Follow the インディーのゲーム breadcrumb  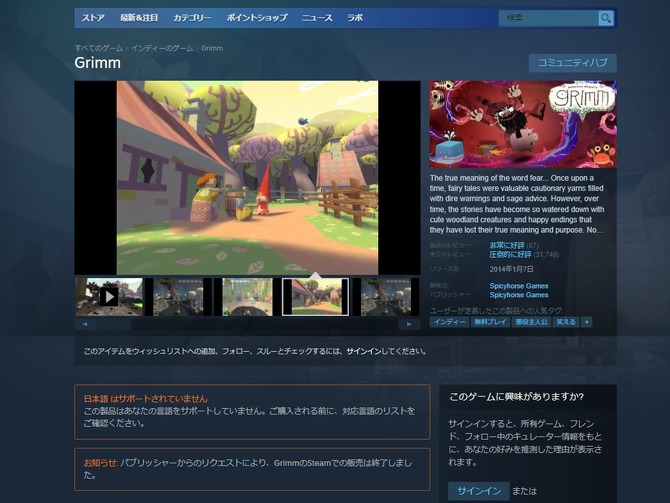(x=162, y=48)
